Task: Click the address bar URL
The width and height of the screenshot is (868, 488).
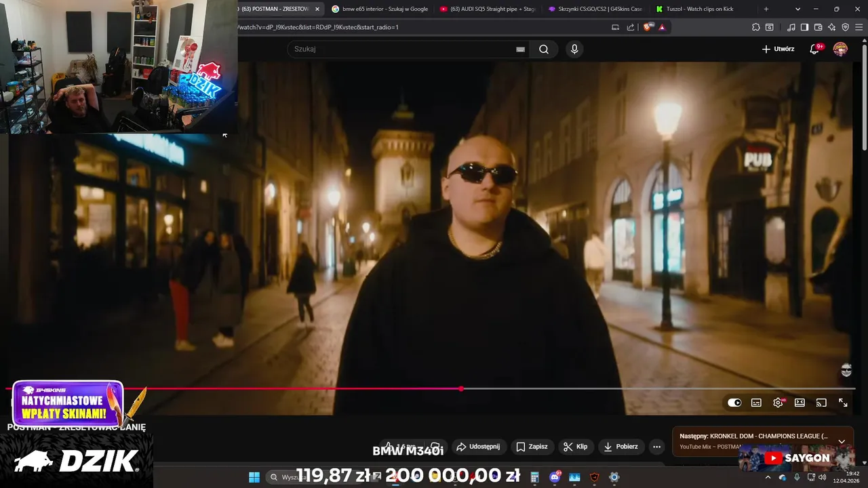Action: tap(319, 27)
